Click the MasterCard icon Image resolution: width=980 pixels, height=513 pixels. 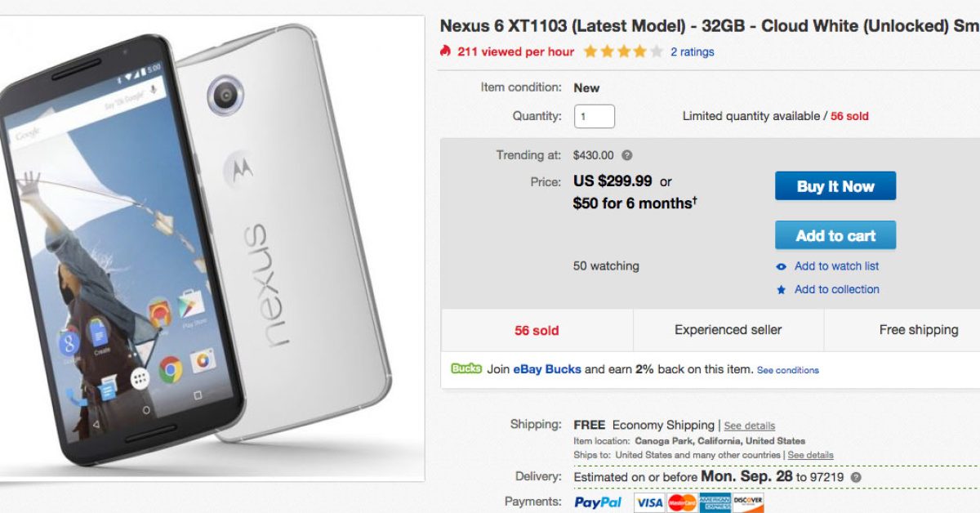pyautogui.click(x=682, y=502)
